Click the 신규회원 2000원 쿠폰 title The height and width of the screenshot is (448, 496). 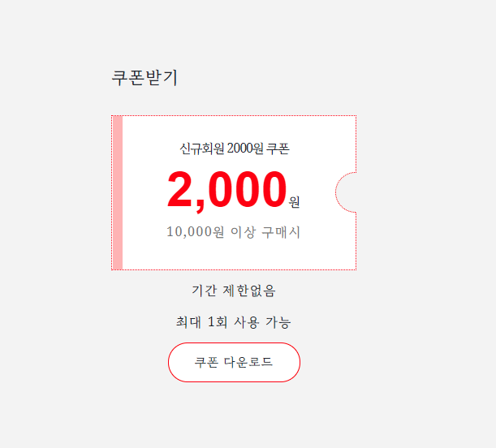[x=234, y=149]
